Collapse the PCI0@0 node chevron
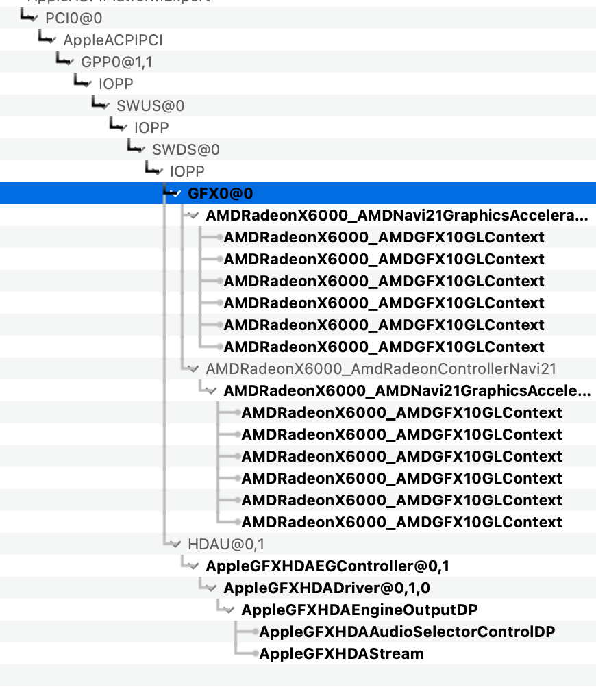The height and width of the screenshot is (700, 596). (x=33, y=18)
